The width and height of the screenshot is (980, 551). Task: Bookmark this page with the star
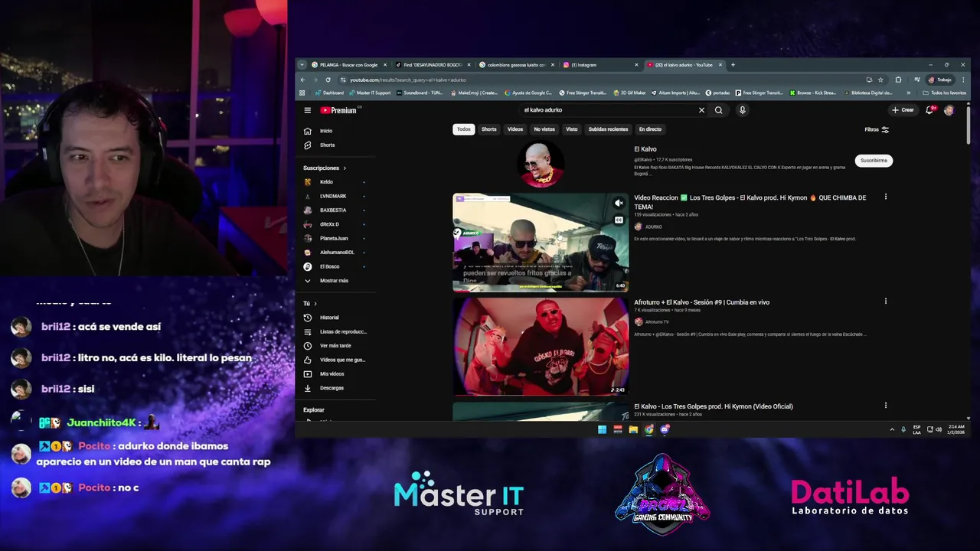(880, 80)
